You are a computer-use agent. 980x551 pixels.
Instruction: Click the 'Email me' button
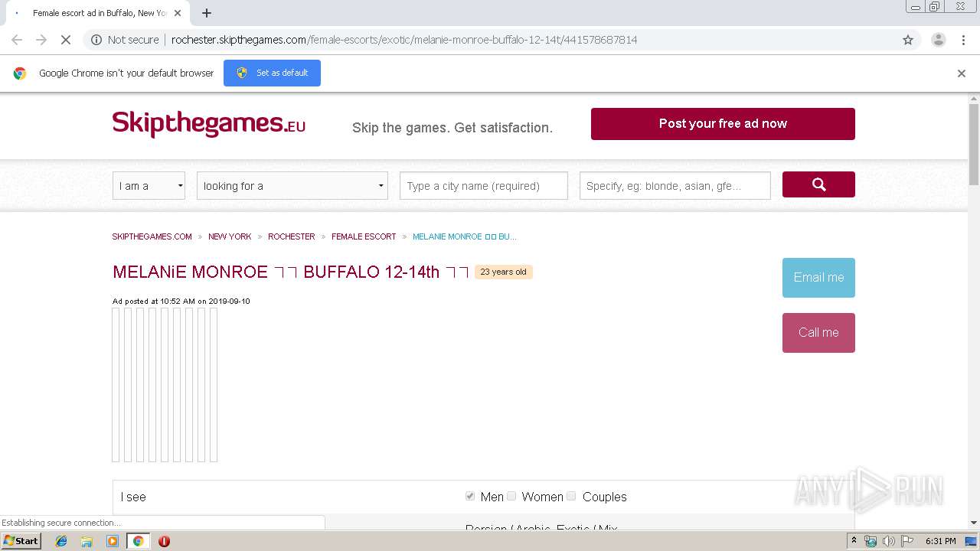pos(818,278)
